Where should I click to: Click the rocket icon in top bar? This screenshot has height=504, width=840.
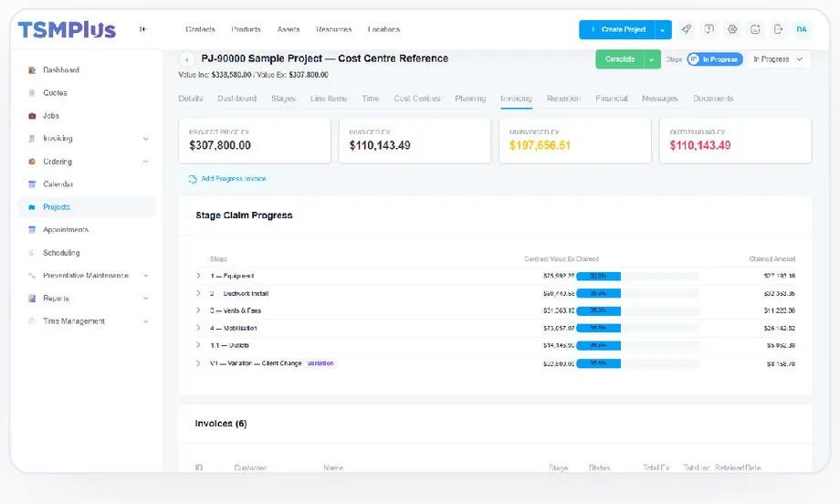tap(686, 29)
